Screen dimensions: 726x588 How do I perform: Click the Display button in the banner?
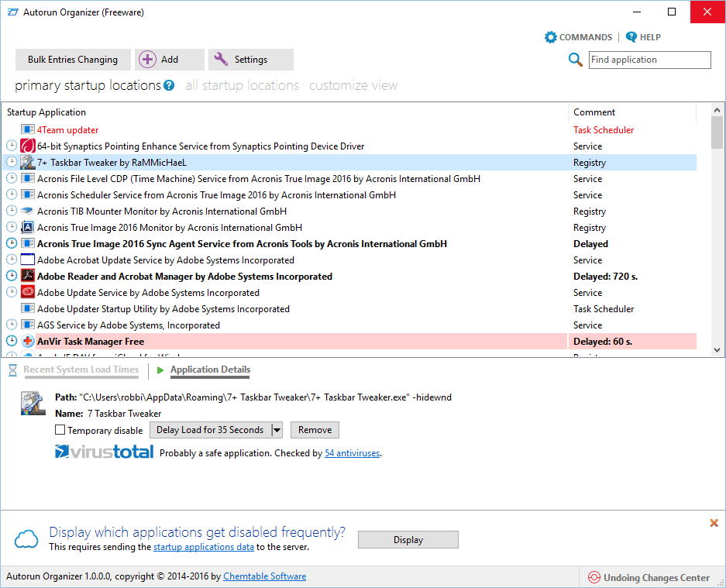tap(408, 540)
